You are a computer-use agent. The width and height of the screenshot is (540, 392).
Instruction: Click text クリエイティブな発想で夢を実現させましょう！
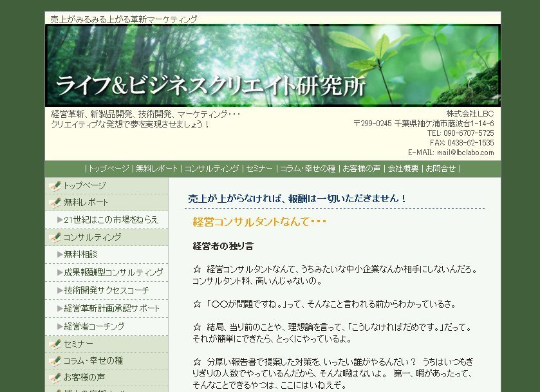click(130, 124)
